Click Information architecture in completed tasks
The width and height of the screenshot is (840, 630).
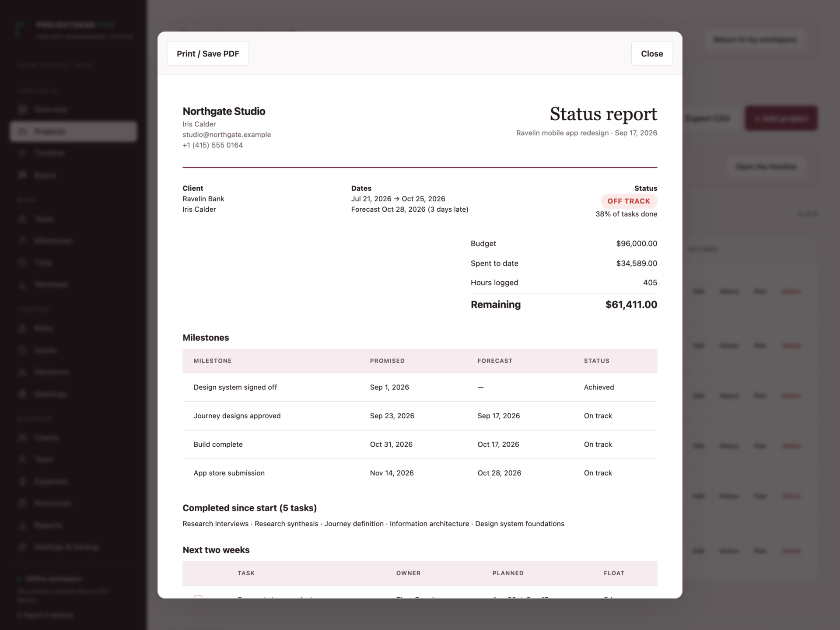[429, 524]
